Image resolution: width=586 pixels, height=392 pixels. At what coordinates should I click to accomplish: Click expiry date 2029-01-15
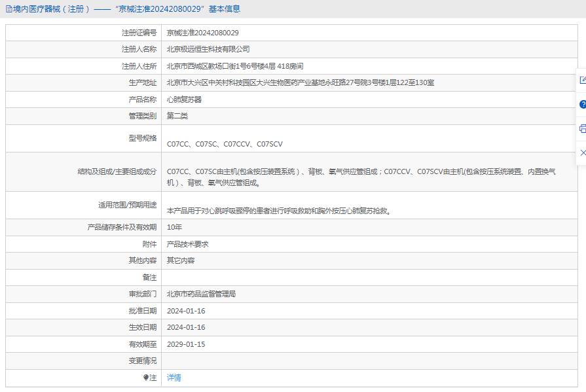click(186, 344)
